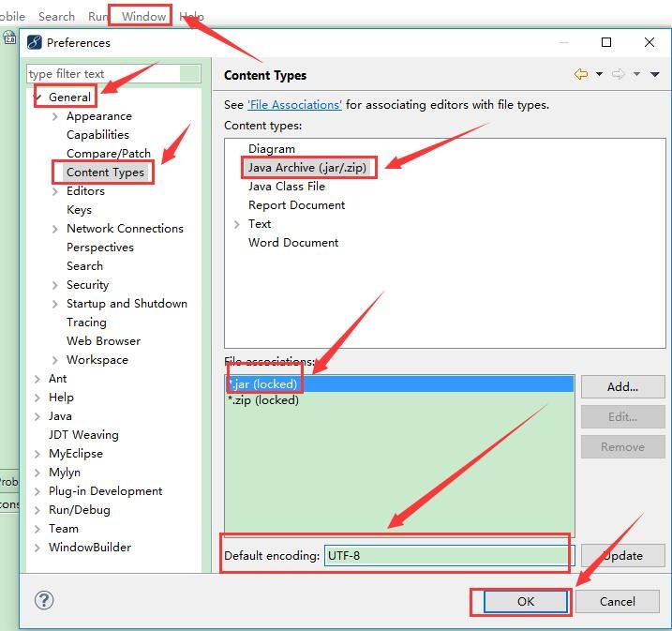Select Content Types in the tree
This screenshot has height=631, width=672.
click(x=105, y=173)
